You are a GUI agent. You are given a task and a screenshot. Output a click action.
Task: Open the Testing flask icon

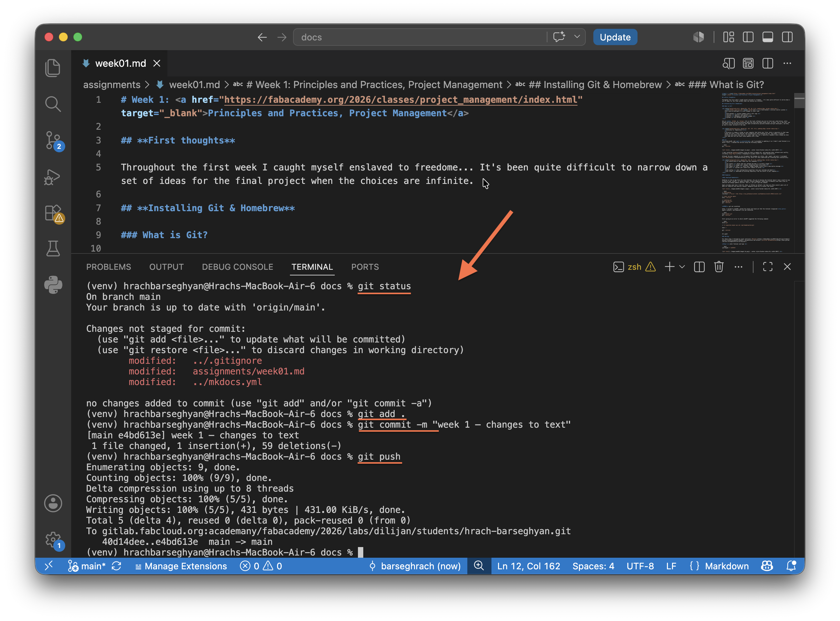53,249
